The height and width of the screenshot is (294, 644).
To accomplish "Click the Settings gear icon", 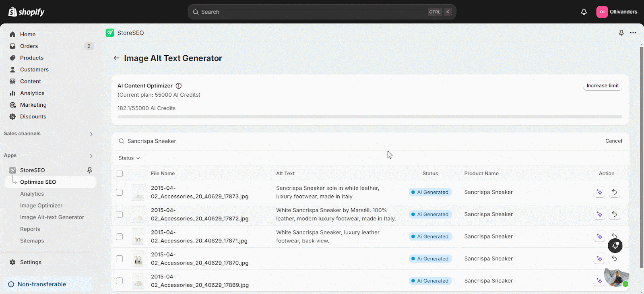I will tap(12, 262).
